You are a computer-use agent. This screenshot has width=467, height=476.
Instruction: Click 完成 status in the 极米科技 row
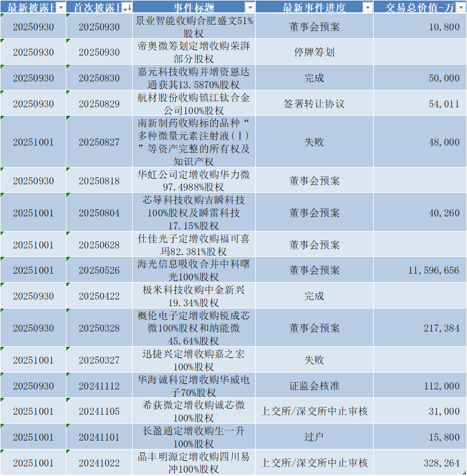pyautogui.click(x=314, y=296)
